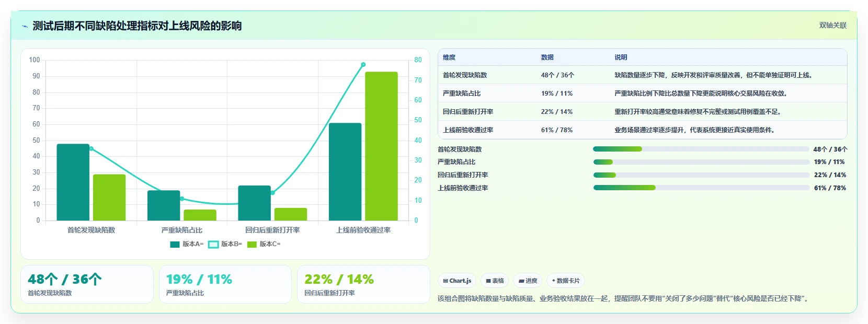Click table cell 回归后重新打开率
The width and height of the screenshot is (868, 324).
coord(468,112)
